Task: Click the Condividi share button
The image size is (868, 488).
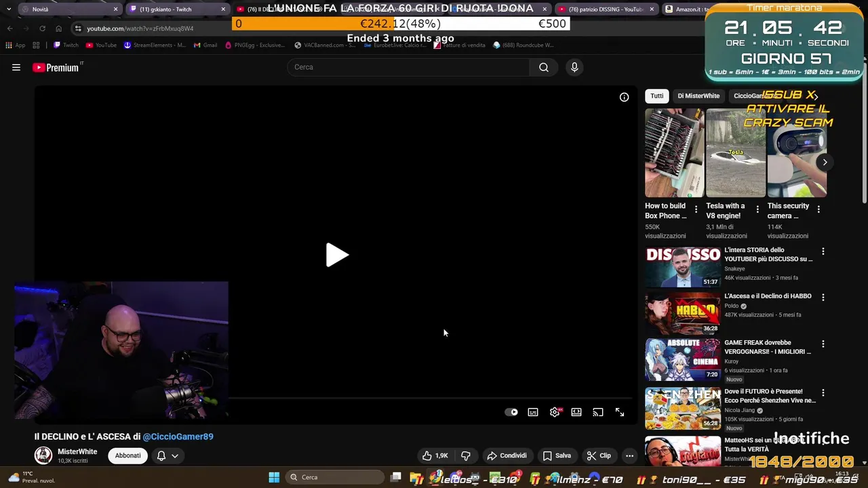Action: coord(507,455)
